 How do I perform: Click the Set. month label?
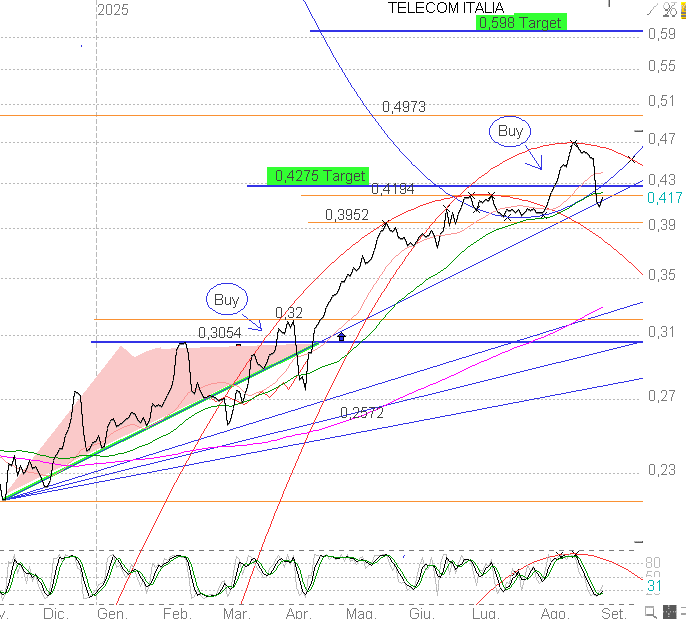point(612,613)
